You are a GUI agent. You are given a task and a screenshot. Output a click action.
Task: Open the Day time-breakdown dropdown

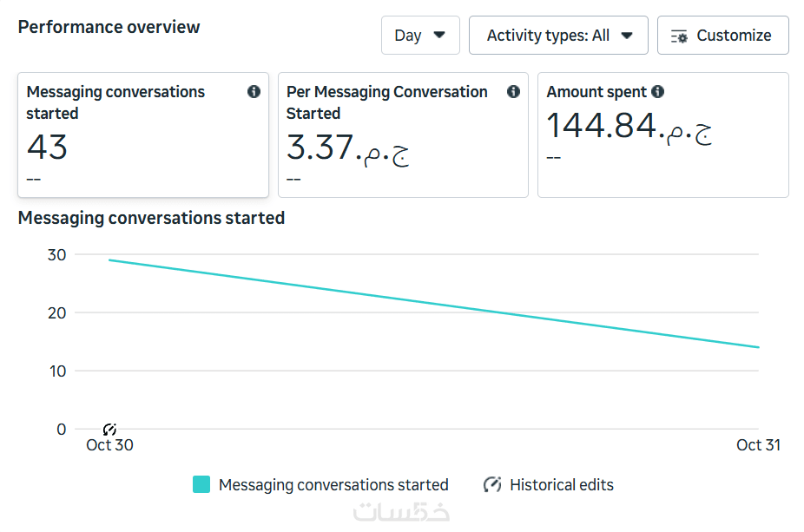pos(420,36)
